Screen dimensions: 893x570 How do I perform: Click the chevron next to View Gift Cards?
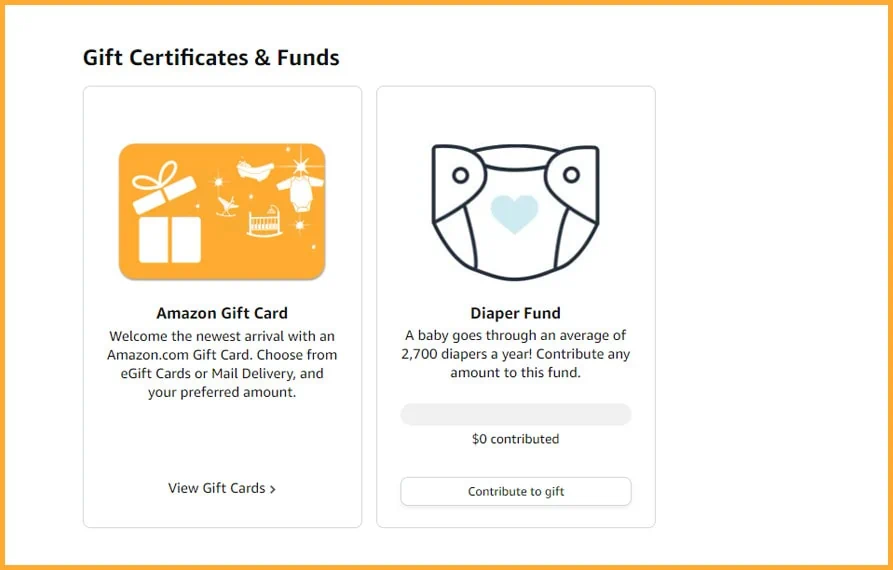tap(273, 489)
